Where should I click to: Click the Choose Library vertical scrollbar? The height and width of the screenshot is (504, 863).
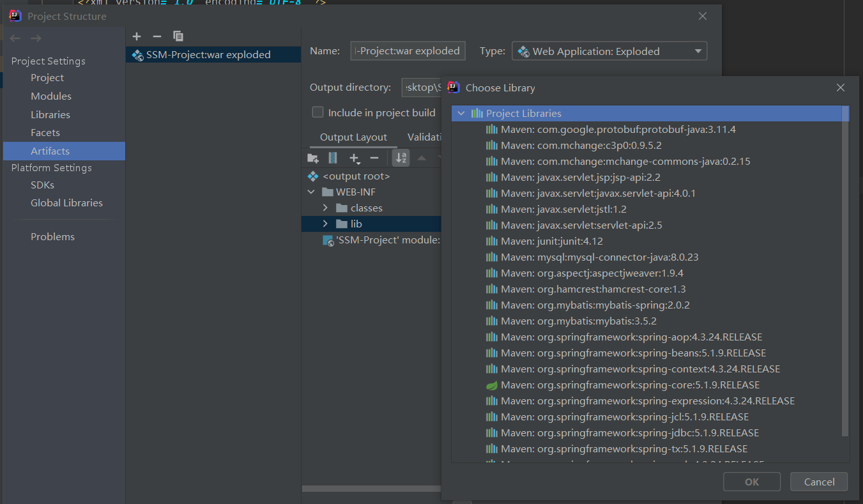click(845, 271)
